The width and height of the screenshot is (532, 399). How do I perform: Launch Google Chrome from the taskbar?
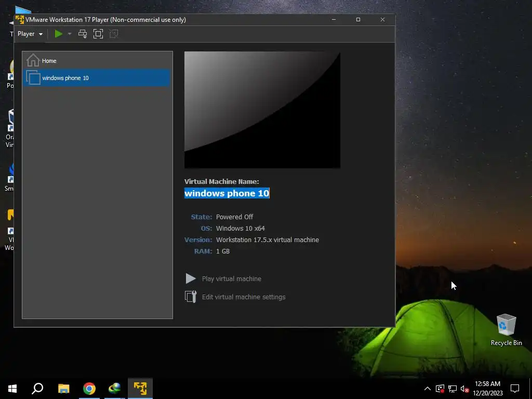(x=89, y=389)
